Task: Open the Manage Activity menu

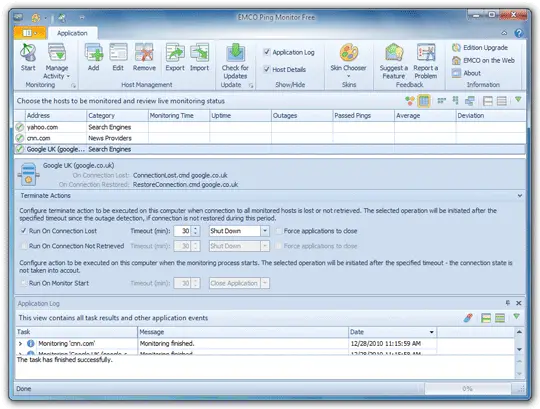Action: pos(57,61)
